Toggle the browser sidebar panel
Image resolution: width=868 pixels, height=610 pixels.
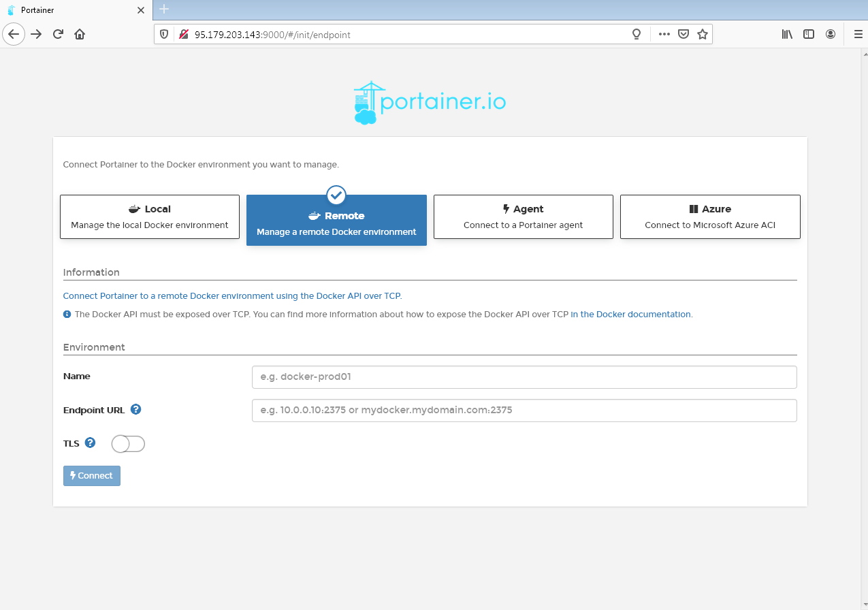[808, 34]
